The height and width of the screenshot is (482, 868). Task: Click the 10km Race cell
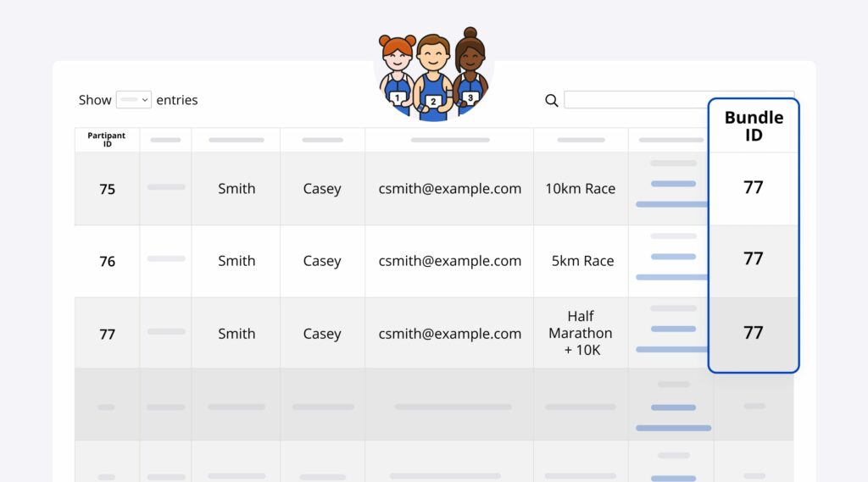581,189
